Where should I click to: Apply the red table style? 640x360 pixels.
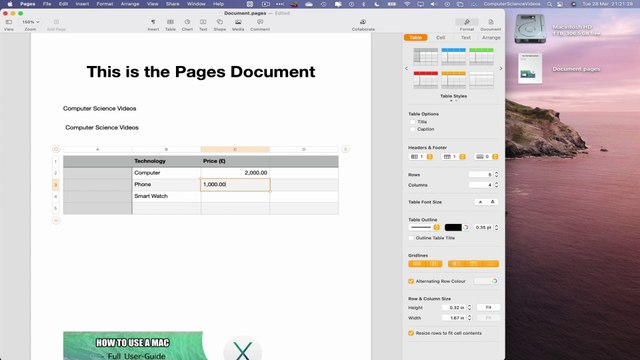425,80
